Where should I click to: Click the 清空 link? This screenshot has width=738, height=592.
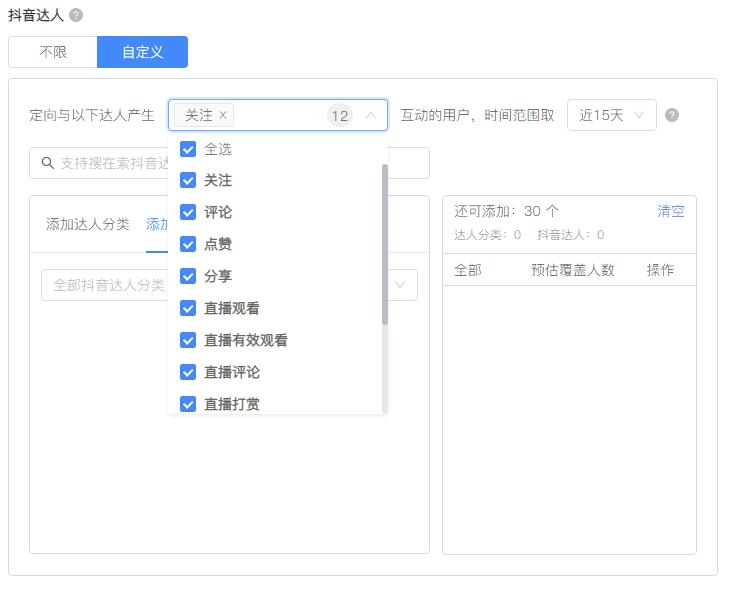tap(671, 211)
